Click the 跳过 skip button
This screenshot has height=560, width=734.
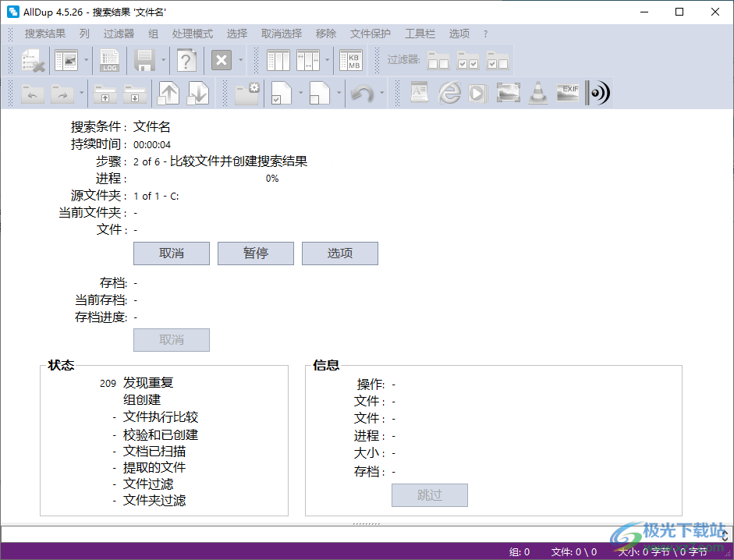pyautogui.click(x=430, y=495)
